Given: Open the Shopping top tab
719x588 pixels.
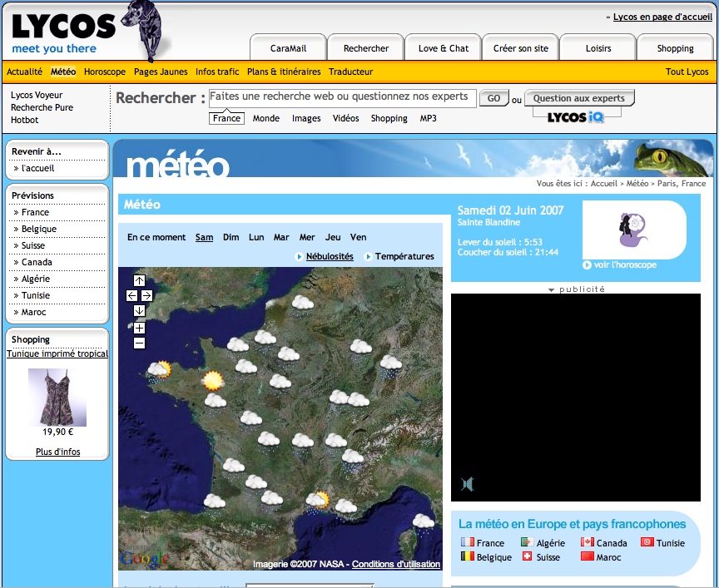Looking at the screenshot, I should (676, 48).
